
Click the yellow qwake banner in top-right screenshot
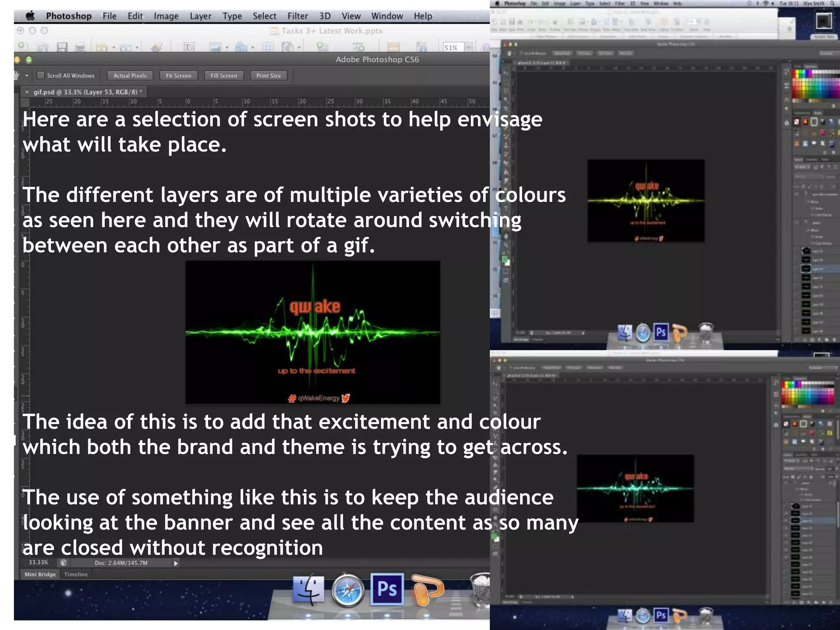tap(646, 201)
